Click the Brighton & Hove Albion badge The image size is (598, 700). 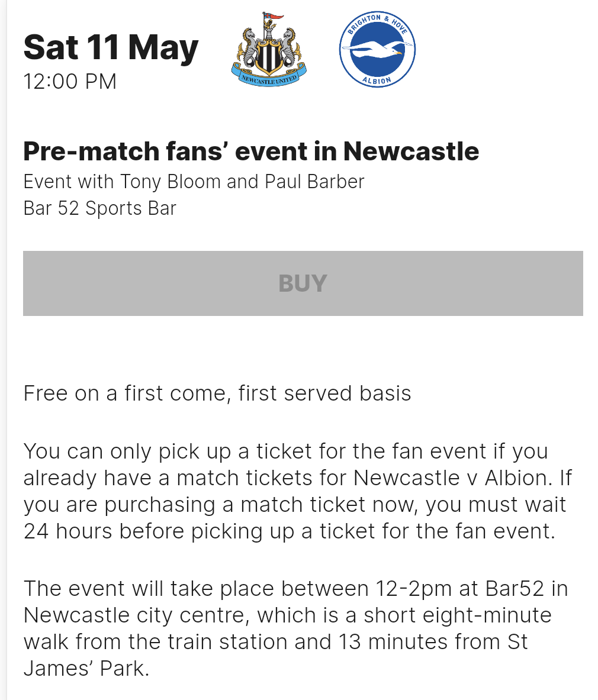377,49
